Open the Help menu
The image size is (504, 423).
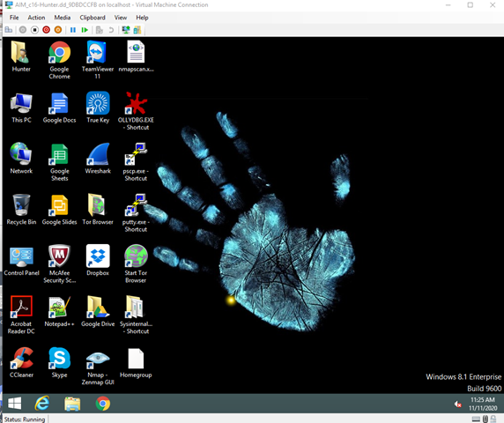(142, 18)
